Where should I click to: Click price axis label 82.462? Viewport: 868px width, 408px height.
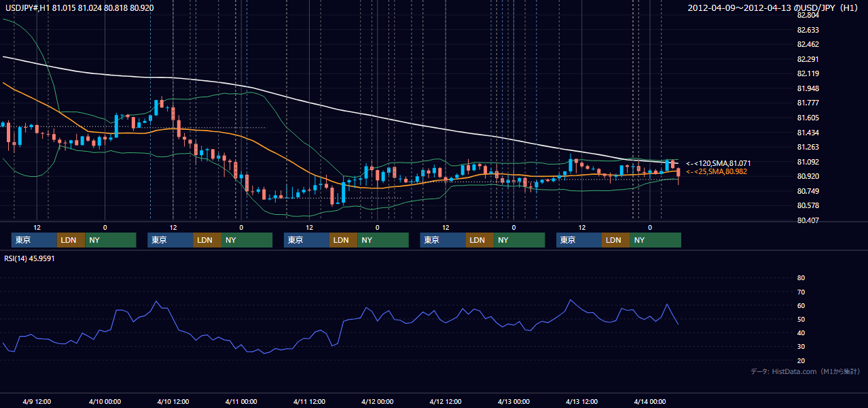coord(808,44)
